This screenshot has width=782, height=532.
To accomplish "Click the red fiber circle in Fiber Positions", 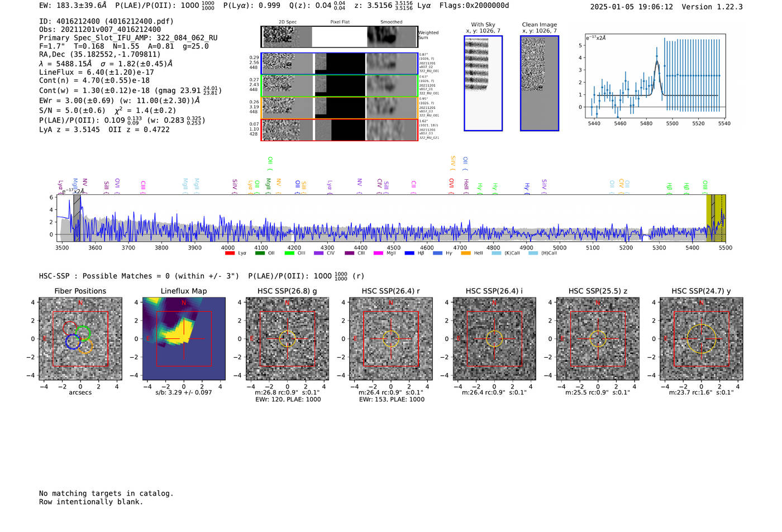I will (70, 329).
